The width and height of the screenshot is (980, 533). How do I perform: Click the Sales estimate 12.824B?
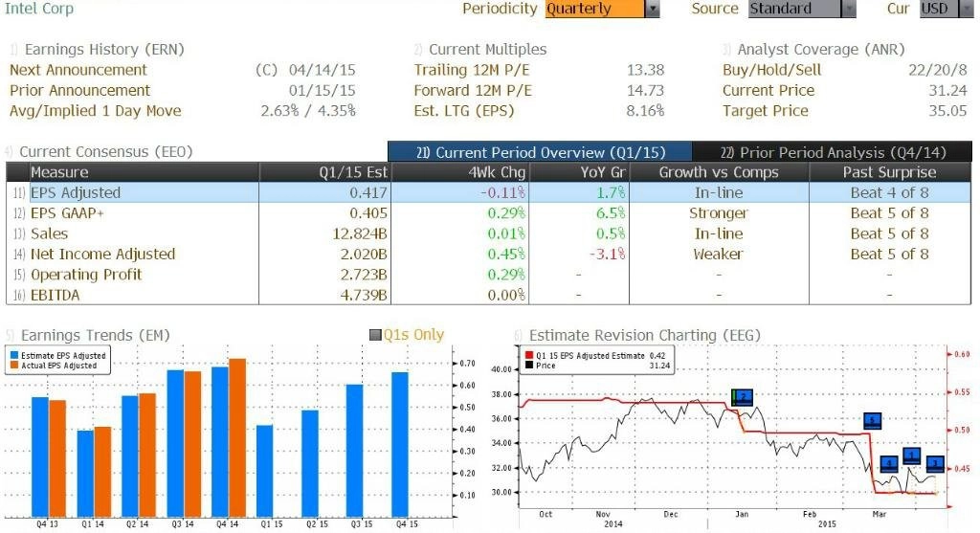[x=360, y=233]
